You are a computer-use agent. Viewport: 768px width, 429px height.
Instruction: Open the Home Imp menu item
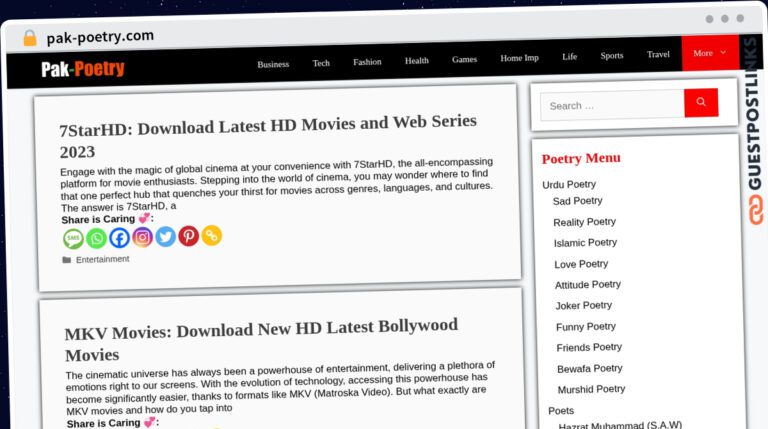[519, 58]
